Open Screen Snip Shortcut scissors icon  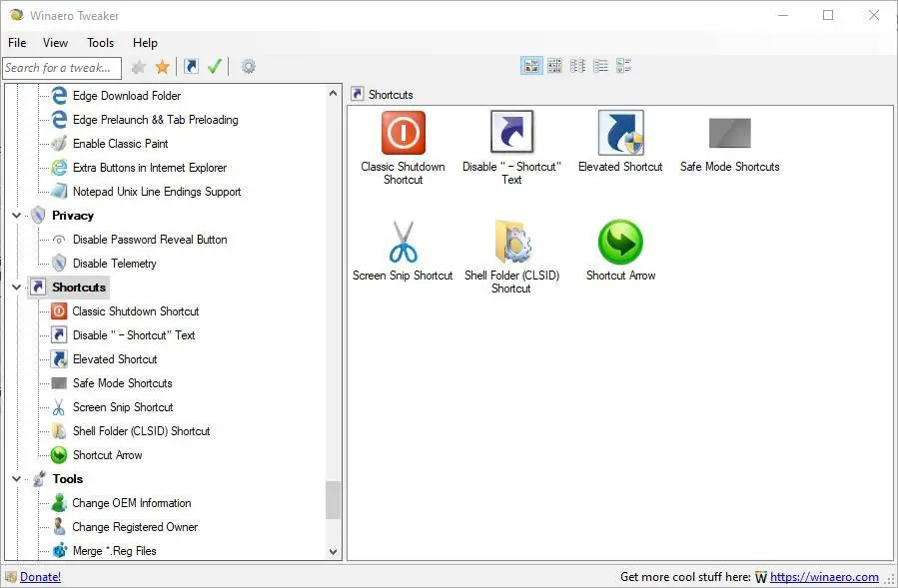point(404,242)
